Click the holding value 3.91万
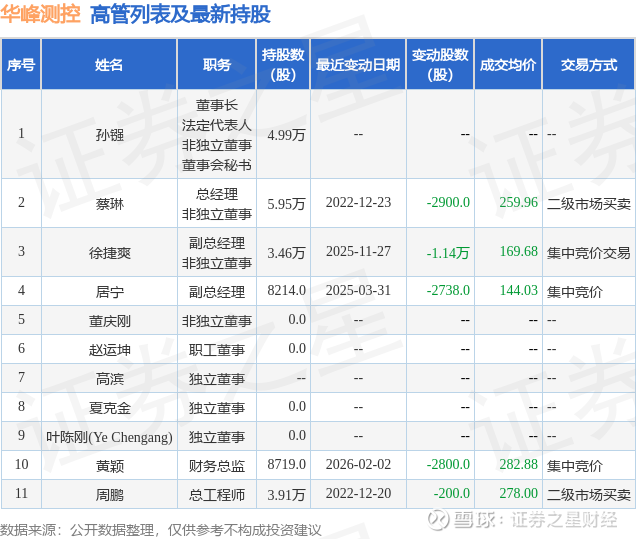The width and height of the screenshot is (636, 539). point(286,495)
